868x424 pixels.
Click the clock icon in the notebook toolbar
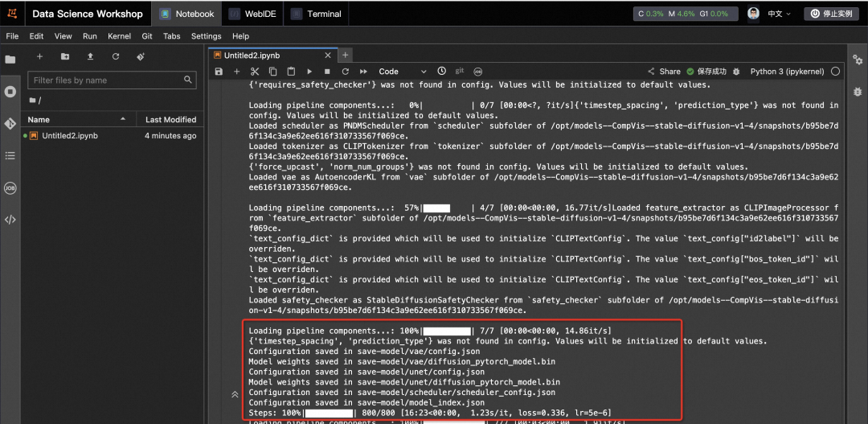[x=441, y=71]
